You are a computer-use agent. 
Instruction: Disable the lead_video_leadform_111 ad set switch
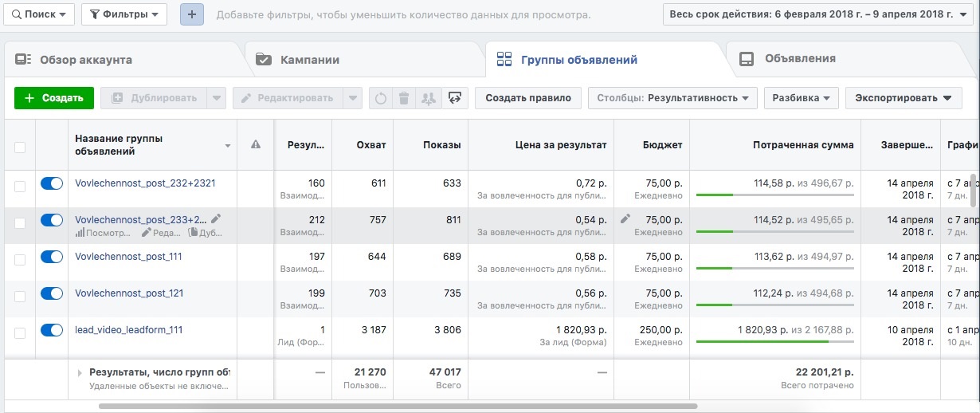[52, 330]
